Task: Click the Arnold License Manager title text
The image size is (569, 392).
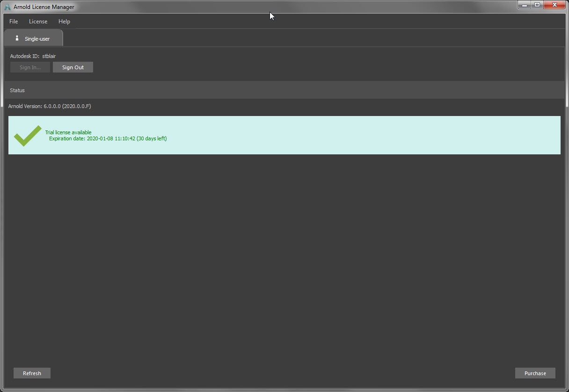Action: (x=44, y=7)
